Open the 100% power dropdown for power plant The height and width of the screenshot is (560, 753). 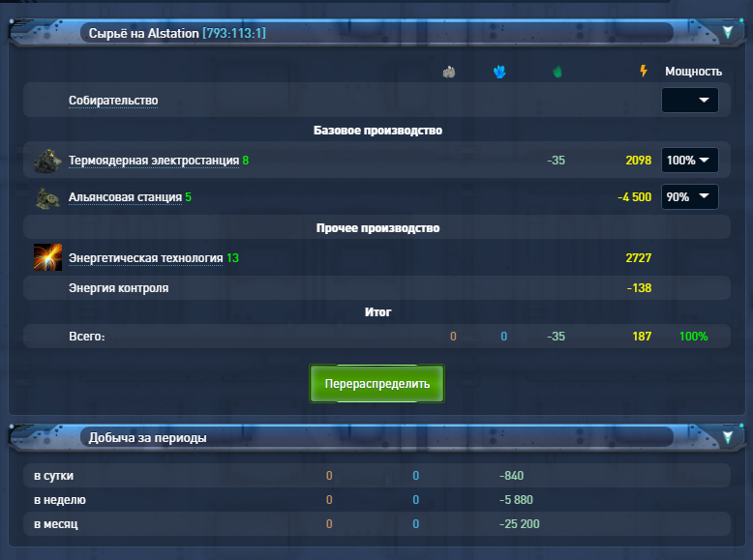pos(689,161)
